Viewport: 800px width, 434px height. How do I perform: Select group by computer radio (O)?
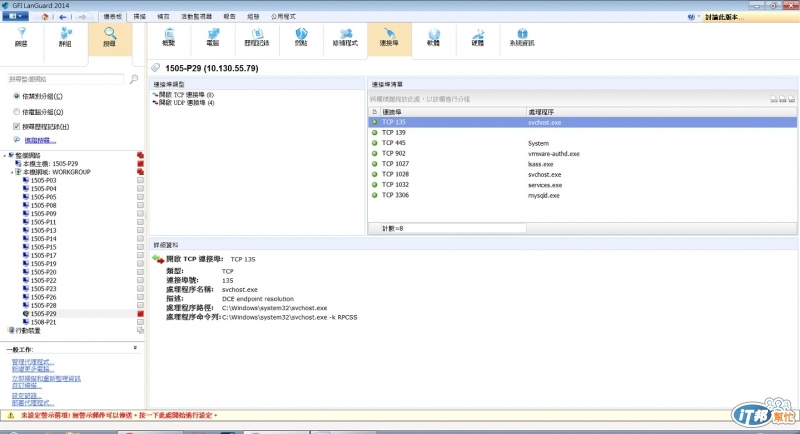16,112
